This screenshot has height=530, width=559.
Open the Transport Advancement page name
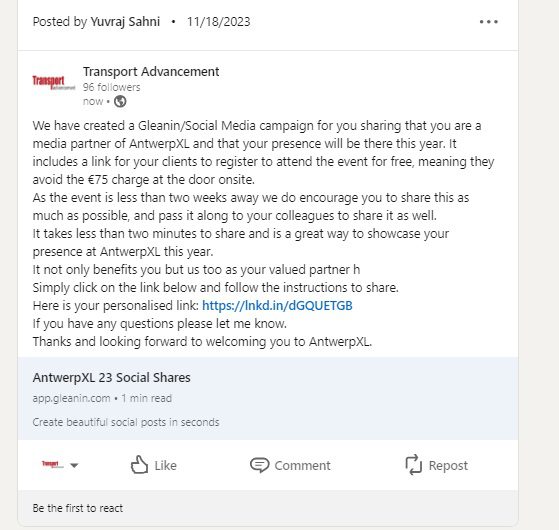pyautogui.click(x=151, y=72)
